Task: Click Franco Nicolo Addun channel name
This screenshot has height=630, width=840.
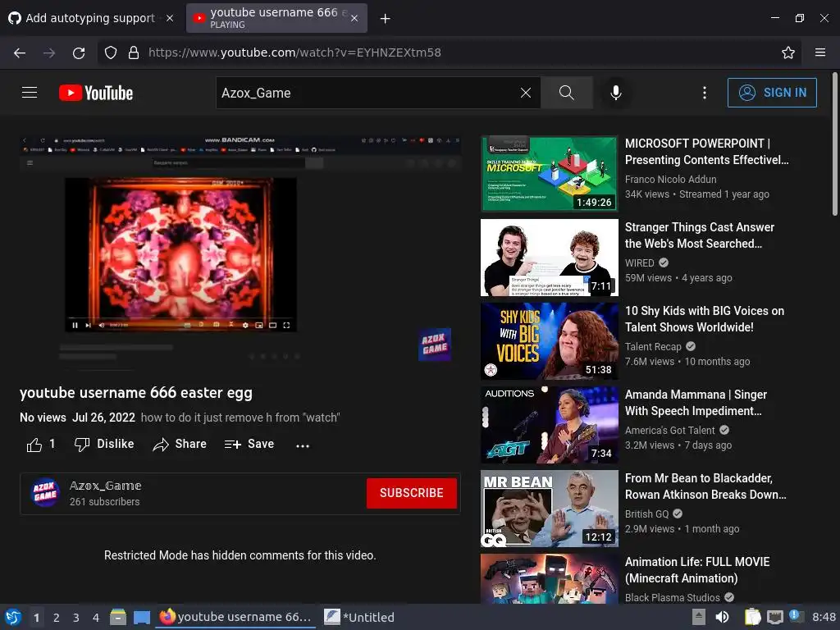Action: 670,180
